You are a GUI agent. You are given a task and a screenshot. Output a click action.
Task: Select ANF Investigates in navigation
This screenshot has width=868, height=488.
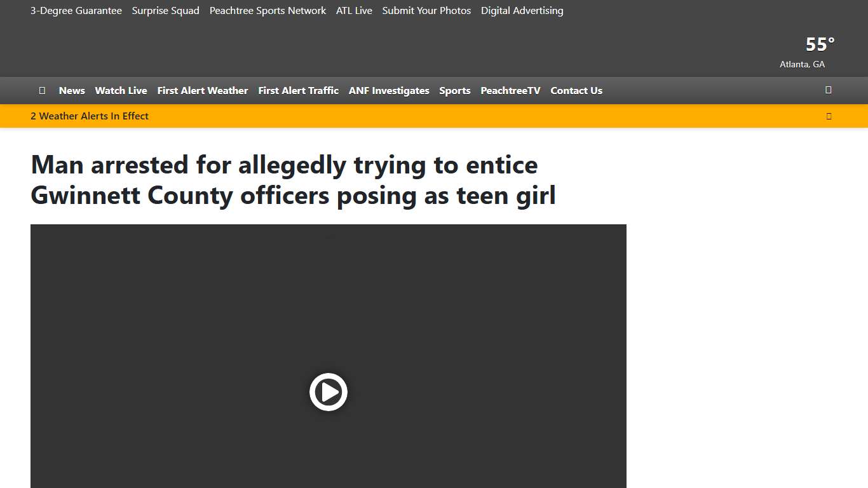pyautogui.click(x=389, y=91)
